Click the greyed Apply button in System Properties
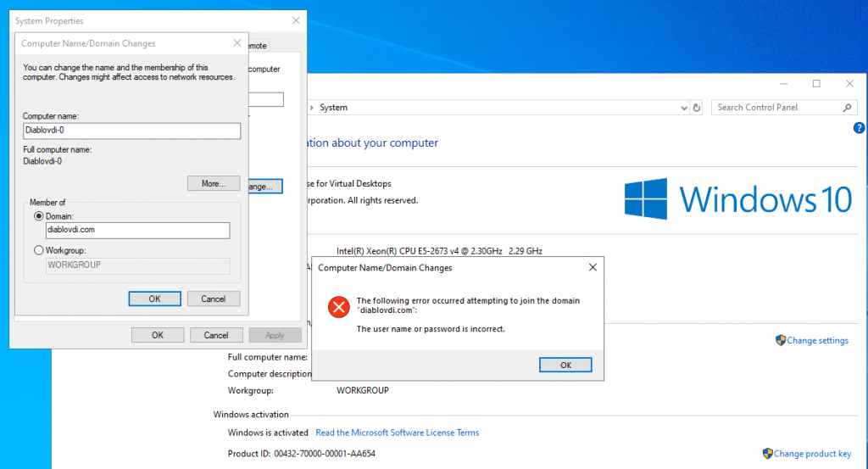Screen dimensions: 868x469 (275, 335)
